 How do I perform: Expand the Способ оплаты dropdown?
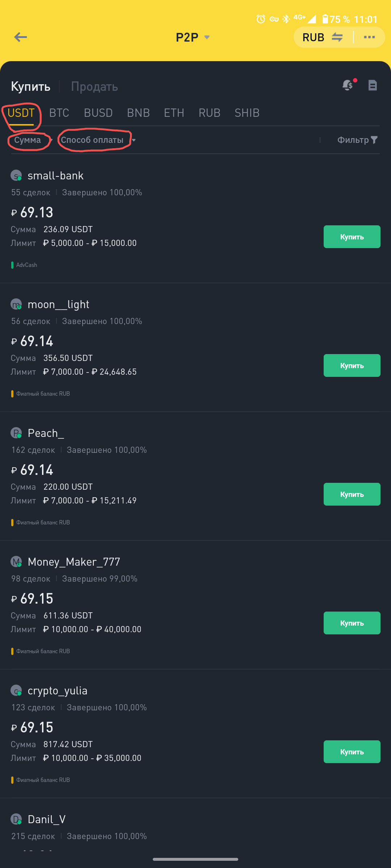coord(98,140)
